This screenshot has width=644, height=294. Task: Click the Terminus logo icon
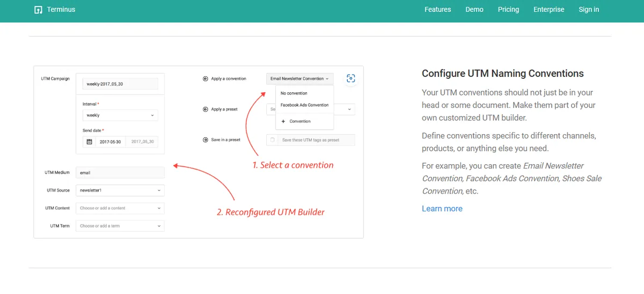(x=38, y=10)
